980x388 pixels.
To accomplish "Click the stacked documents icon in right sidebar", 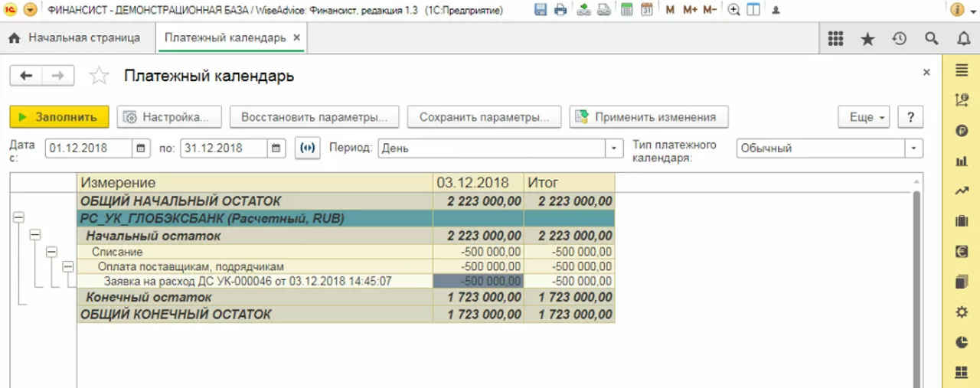I will [x=962, y=282].
